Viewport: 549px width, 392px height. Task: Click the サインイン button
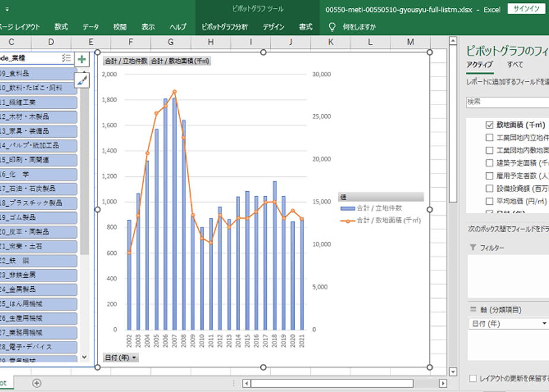(526, 9)
